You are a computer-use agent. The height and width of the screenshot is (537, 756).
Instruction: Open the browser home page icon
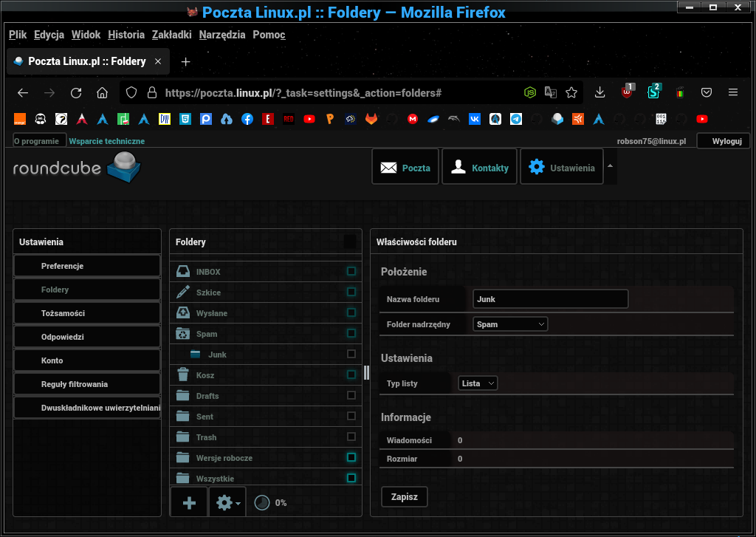pos(102,92)
